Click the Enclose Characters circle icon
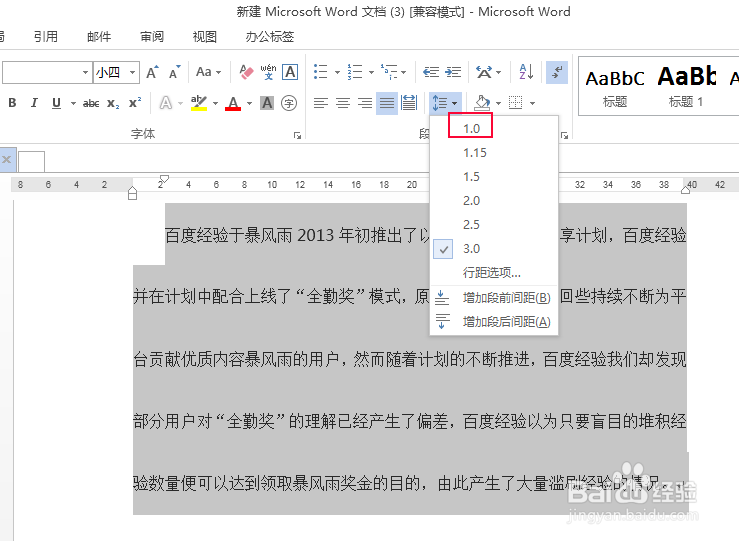Screen dimensions: 739x541 coord(289,103)
